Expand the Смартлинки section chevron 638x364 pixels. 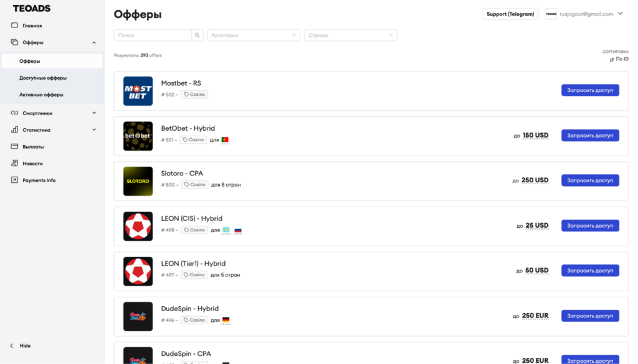(x=94, y=113)
